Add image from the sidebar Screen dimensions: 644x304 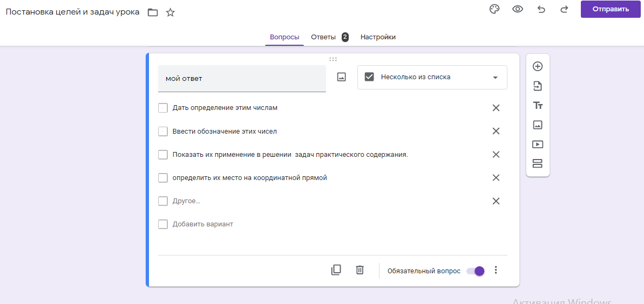click(538, 125)
